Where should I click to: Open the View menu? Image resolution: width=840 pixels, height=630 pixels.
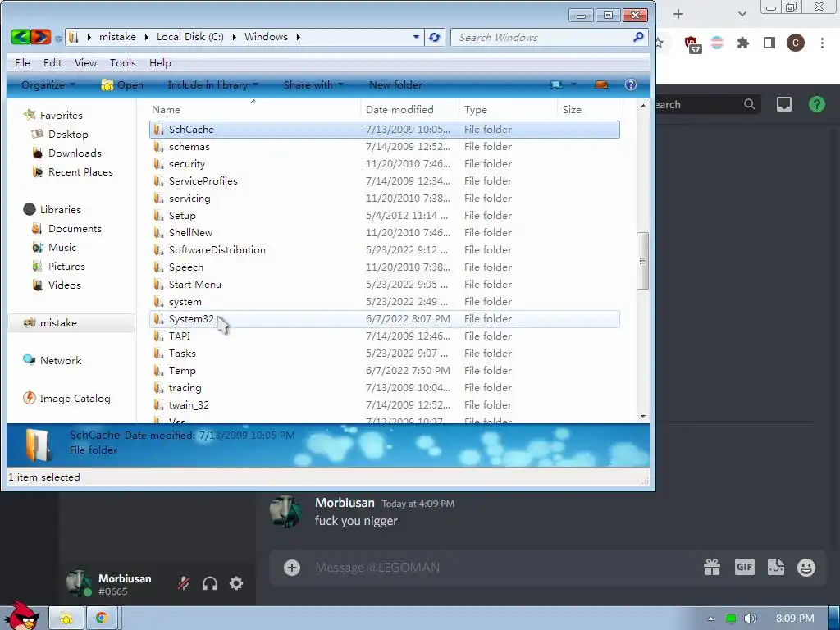point(85,62)
